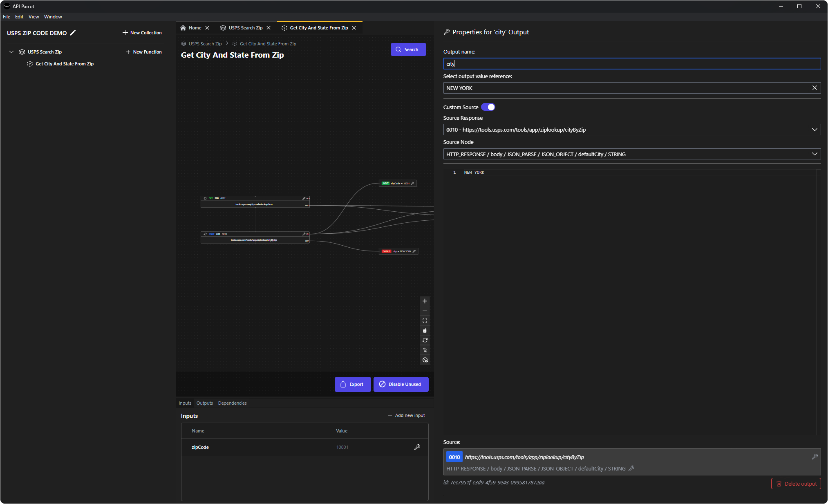828x504 pixels.
Task: Switch to the Outputs tab
Action: tap(204, 403)
